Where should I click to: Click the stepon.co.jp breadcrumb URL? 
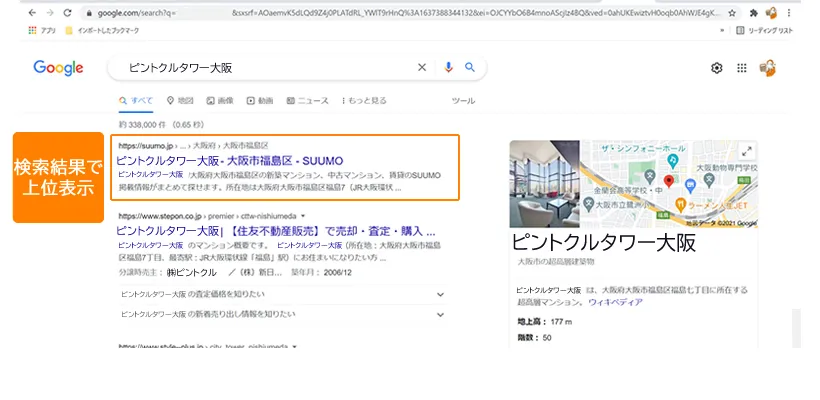tap(208, 216)
